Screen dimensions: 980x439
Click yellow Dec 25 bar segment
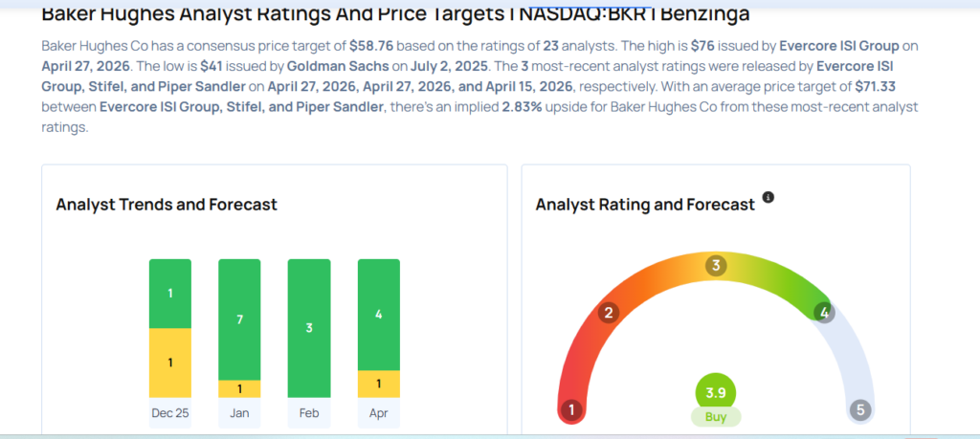(x=169, y=362)
